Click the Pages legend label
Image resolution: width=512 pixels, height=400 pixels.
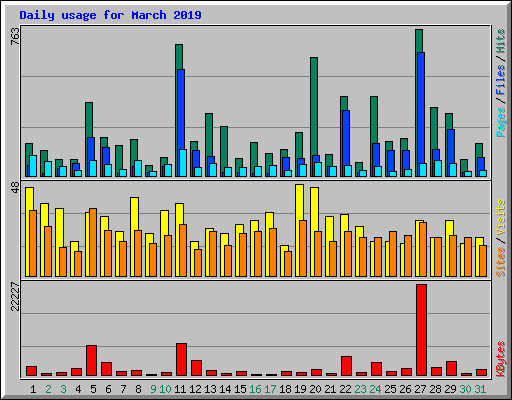coord(500,122)
